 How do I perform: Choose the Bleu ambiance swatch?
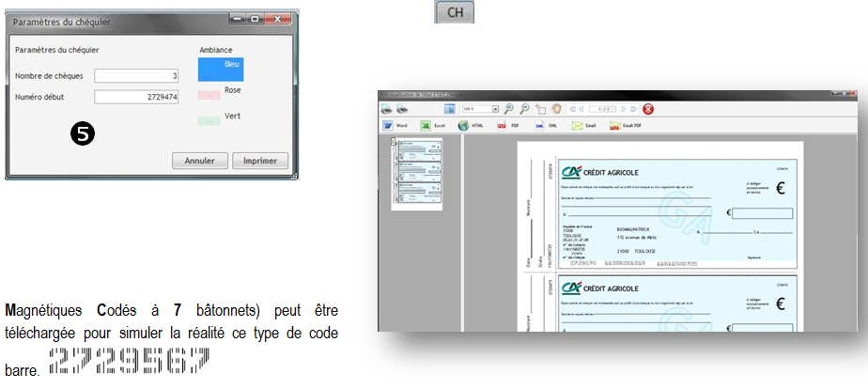(x=221, y=70)
